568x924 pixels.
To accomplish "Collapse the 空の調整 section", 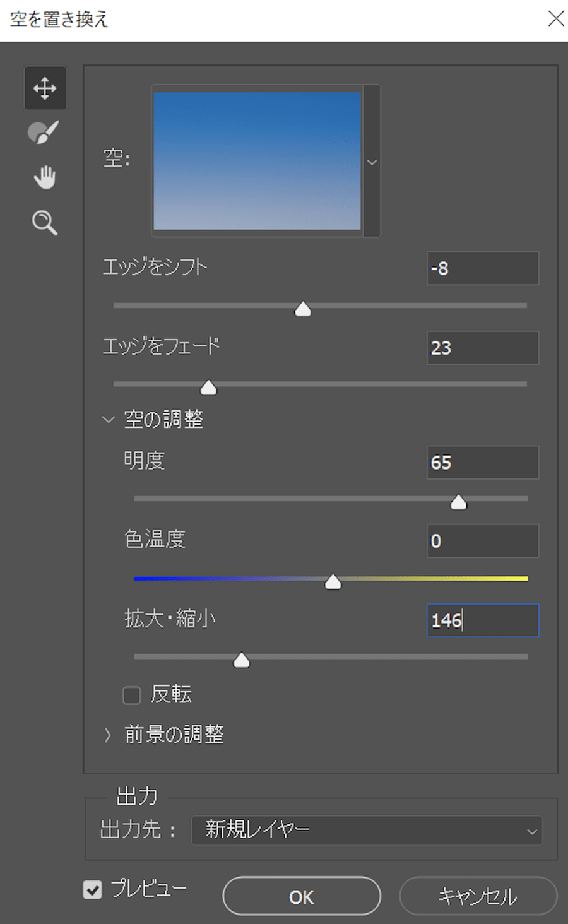I will (109, 419).
